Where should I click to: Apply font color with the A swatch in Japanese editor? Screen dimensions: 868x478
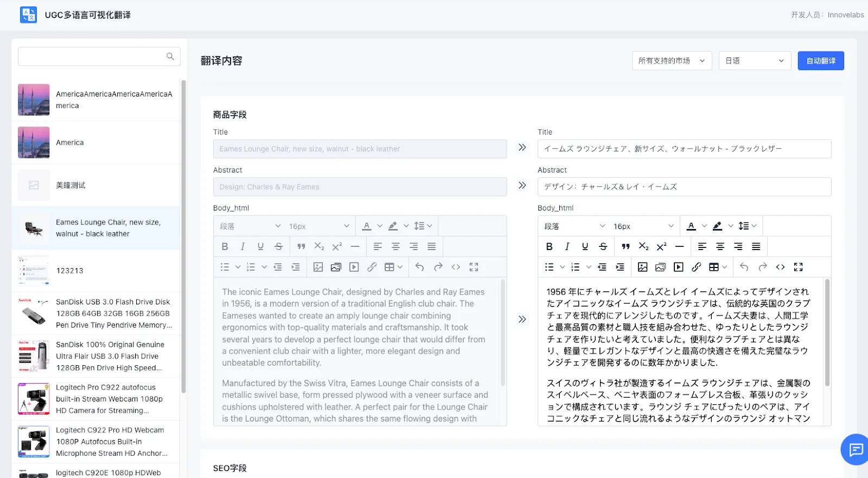[691, 226]
